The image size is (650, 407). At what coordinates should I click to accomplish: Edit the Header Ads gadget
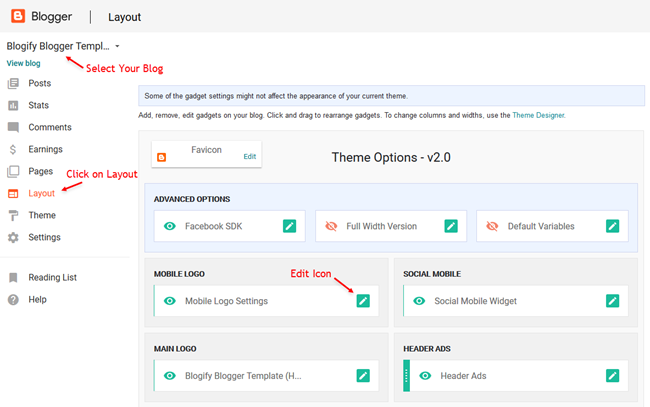coord(612,376)
